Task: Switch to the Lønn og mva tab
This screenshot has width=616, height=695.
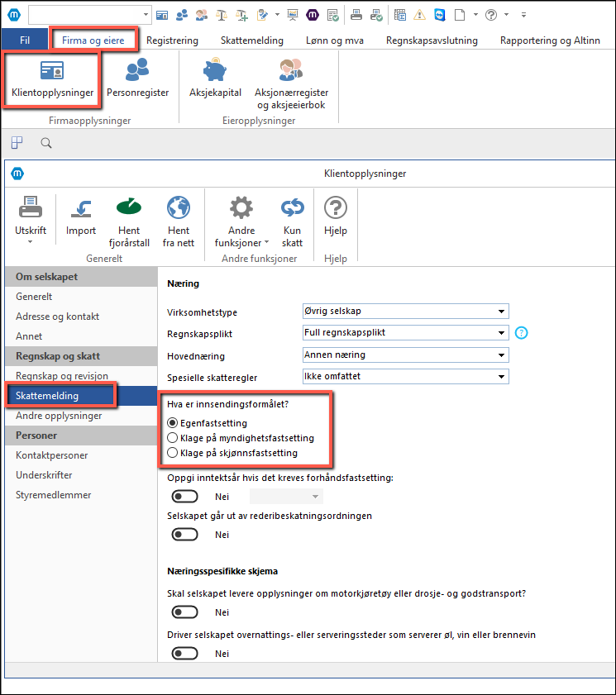Action: [x=334, y=40]
